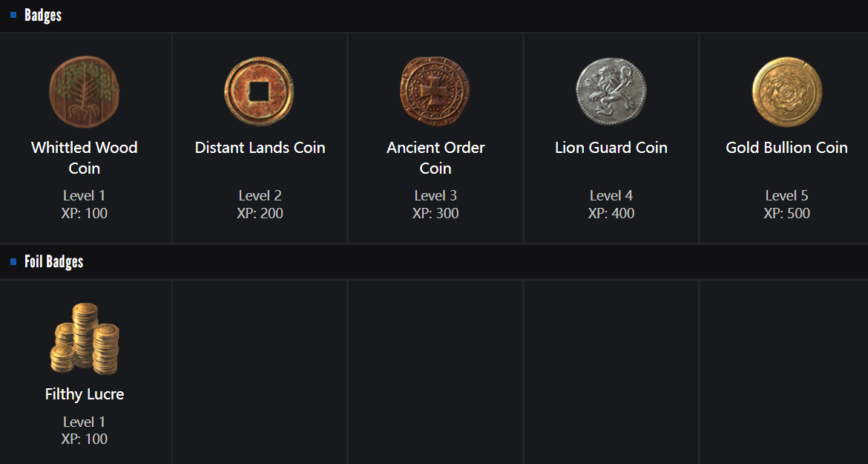Click the blue square beside Foil Badges
Viewport: 868px width, 464px height.
tap(13, 261)
